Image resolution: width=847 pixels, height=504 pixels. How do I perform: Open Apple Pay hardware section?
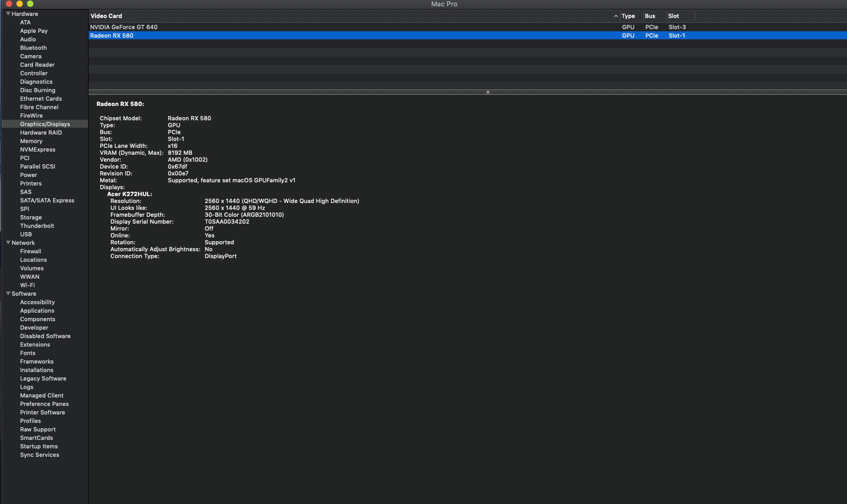tap(34, 31)
